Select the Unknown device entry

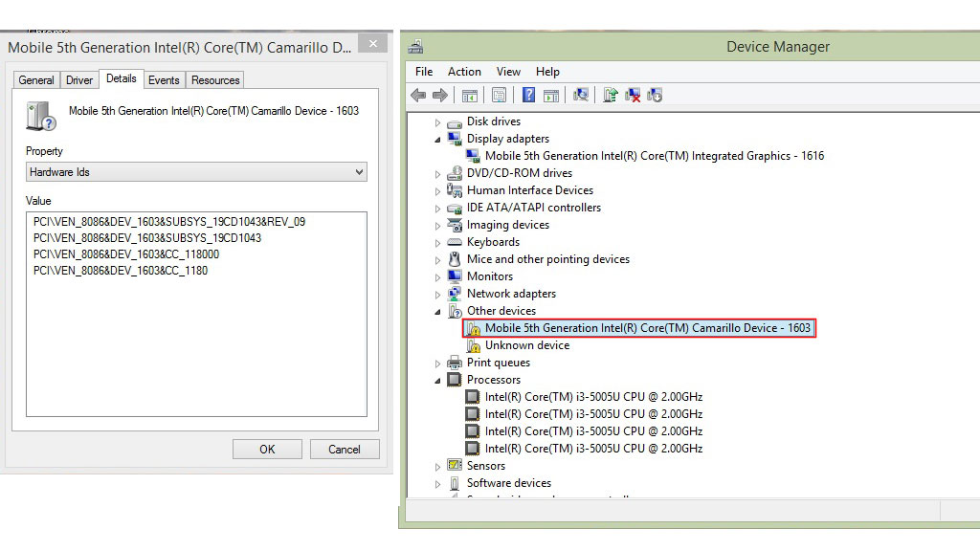point(527,345)
